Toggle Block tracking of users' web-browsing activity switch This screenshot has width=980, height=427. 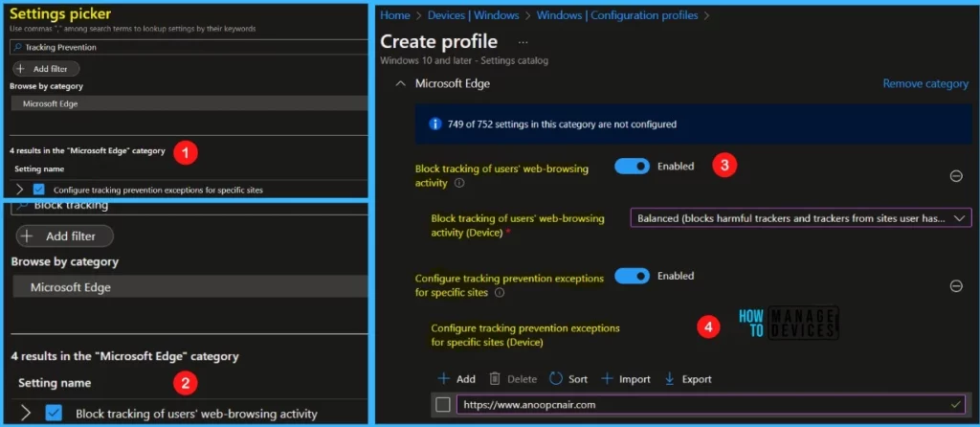click(x=632, y=167)
